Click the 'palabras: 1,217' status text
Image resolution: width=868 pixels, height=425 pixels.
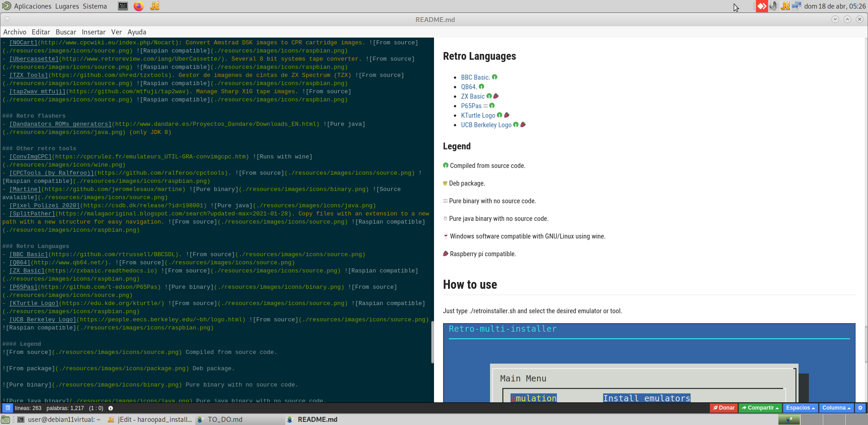65,408
